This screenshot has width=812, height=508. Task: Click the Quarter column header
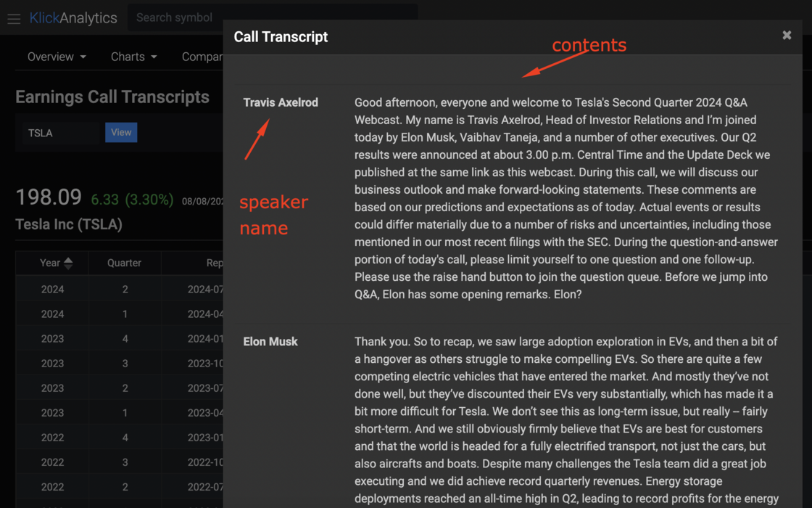(x=124, y=263)
